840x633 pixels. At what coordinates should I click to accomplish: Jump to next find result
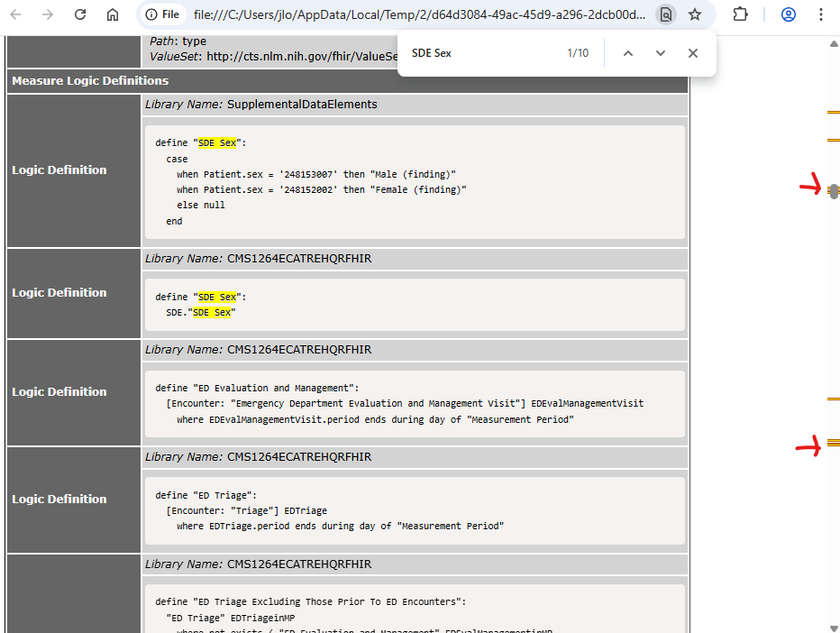pyautogui.click(x=661, y=53)
